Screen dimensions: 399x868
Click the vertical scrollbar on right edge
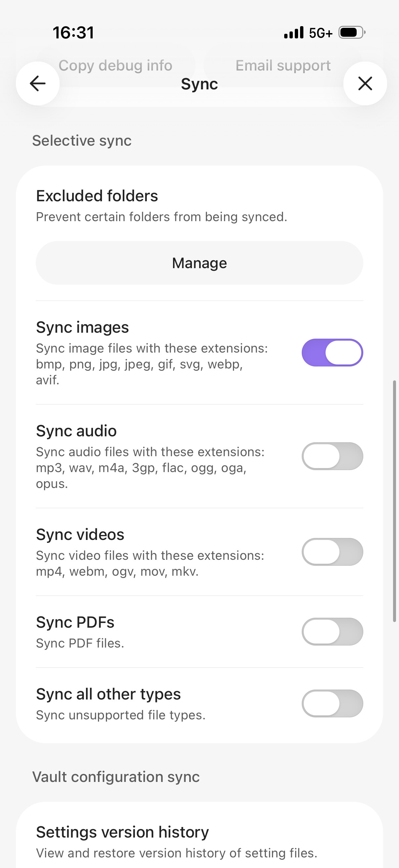394,501
